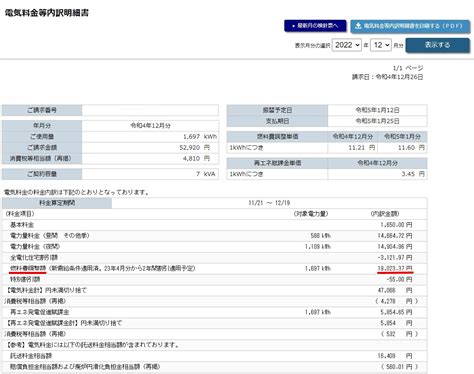The image size is (474, 374).
Task: Click the 電気料金等内訳明細書 page title
Action: [47, 13]
